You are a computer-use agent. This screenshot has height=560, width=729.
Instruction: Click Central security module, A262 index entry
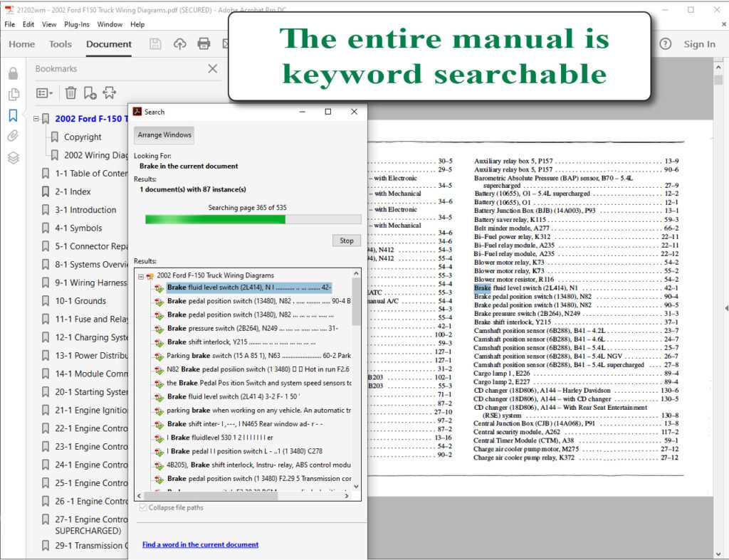coord(517,432)
